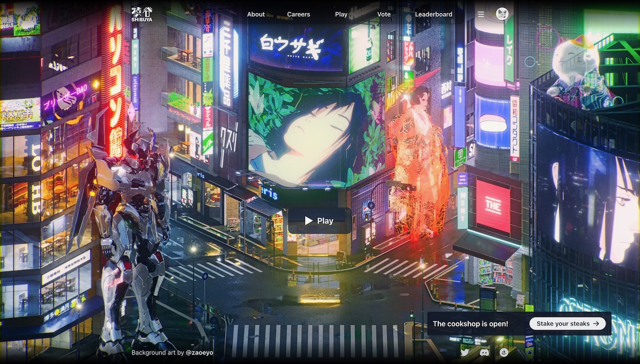
Task: Open the Leaderboard page
Action: [433, 14]
